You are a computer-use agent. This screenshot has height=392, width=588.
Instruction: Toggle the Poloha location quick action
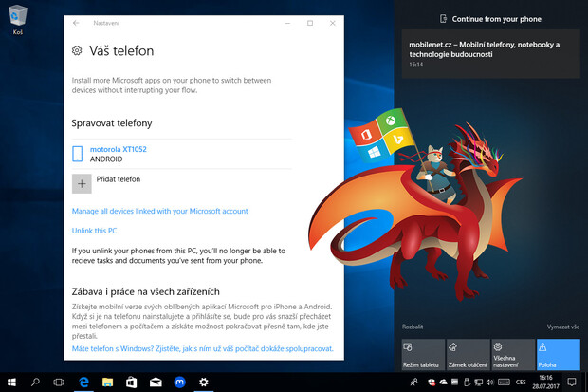coord(559,354)
